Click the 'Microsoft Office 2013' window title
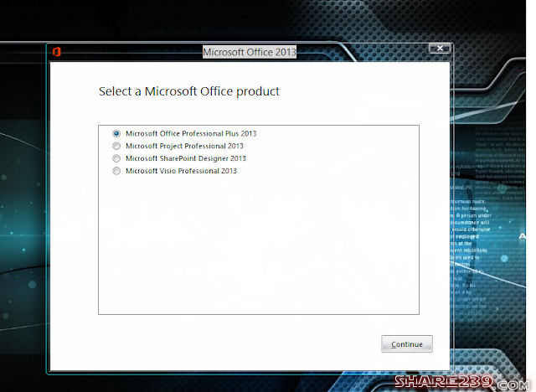The width and height of the screenshot is (536, 392). click(x=250, y=52)
